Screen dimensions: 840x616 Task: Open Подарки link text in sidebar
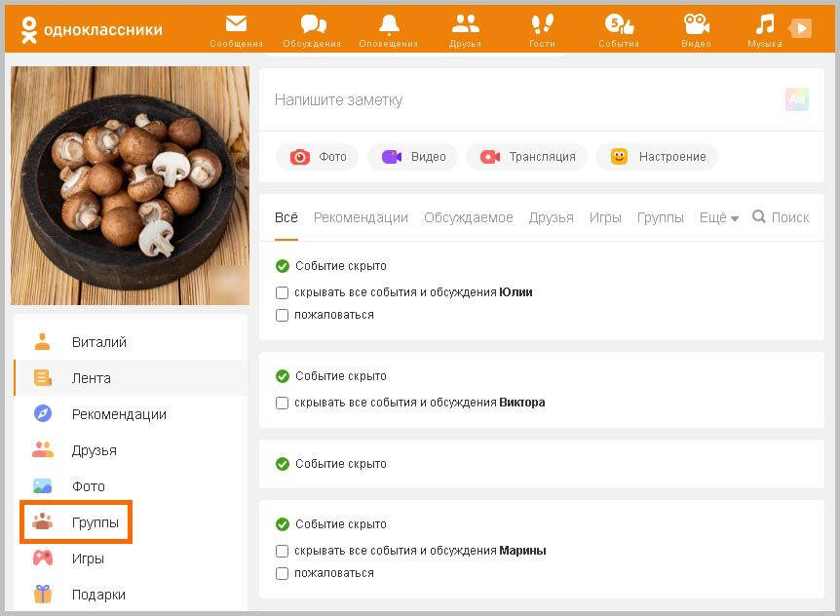point(98,595)
